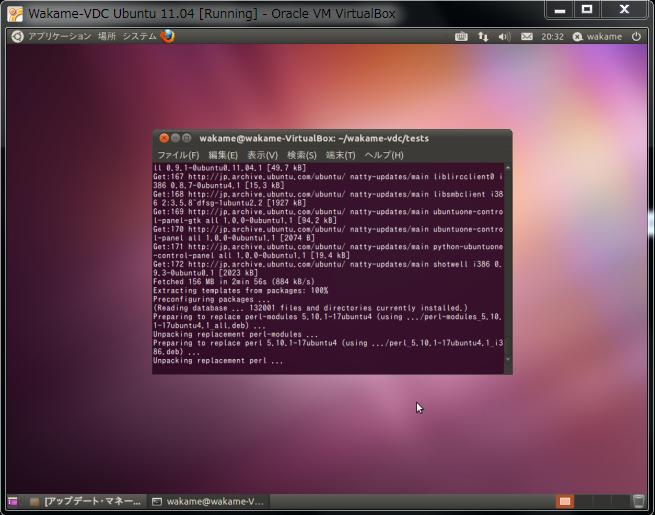Open the terminal 編集(E) menu
The height and width of the screenshot is (515, 655).
[x=223, y=155]
